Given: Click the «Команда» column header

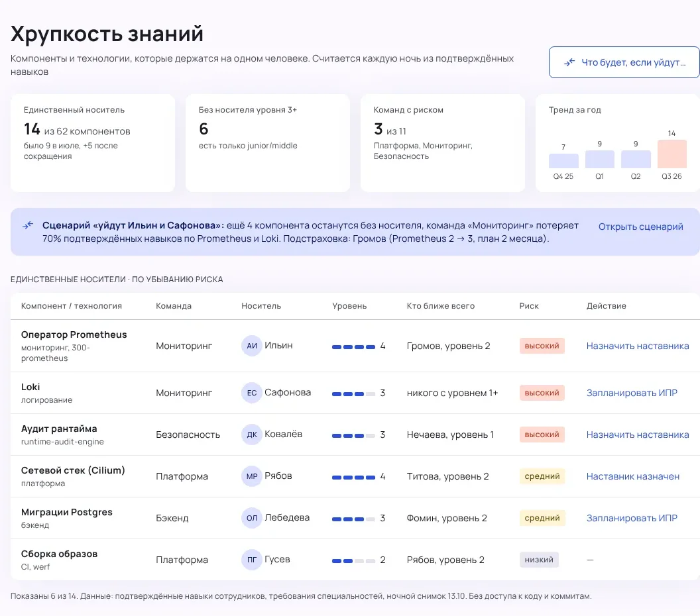Looking at the screenshot, I should pyautogui.click(x=174, y=306).
